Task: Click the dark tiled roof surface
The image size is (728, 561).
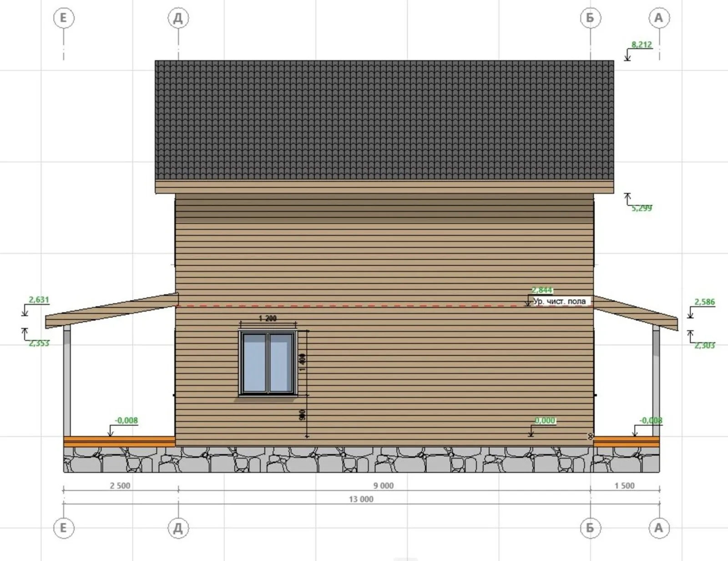Action: (x=384, y=121)
